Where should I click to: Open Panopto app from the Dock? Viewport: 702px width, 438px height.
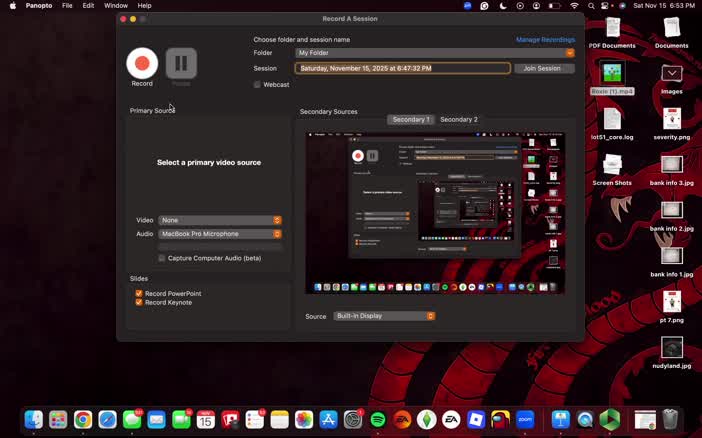[610, 420]
